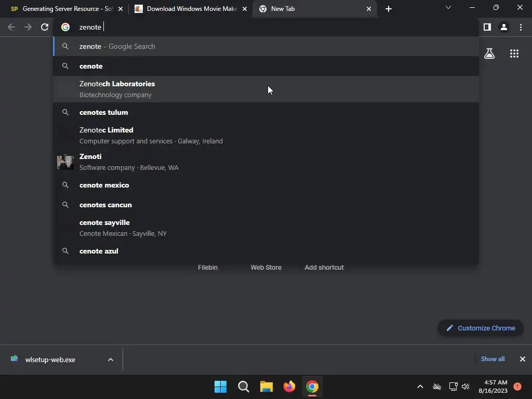The image size is (532, 399).
Task: Click Add shortcut
Action: pyautogui.click(x=324, y=268)
